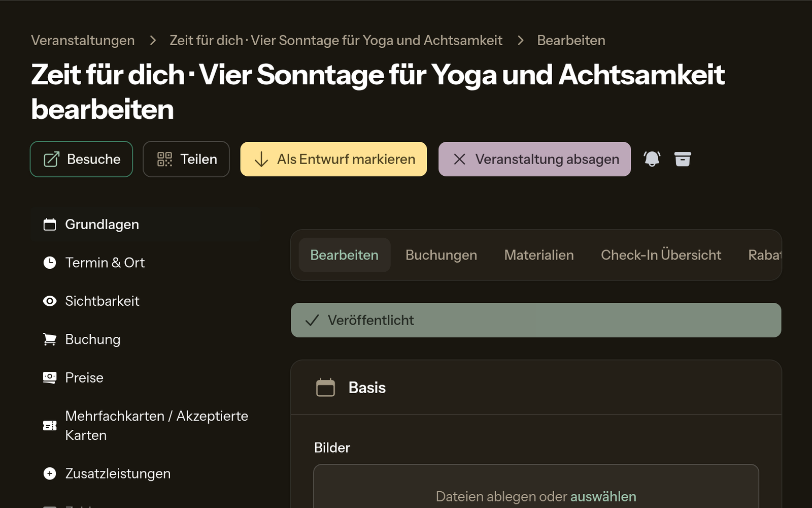
Task: Click the auswählen file link
Action: point(603,496)
